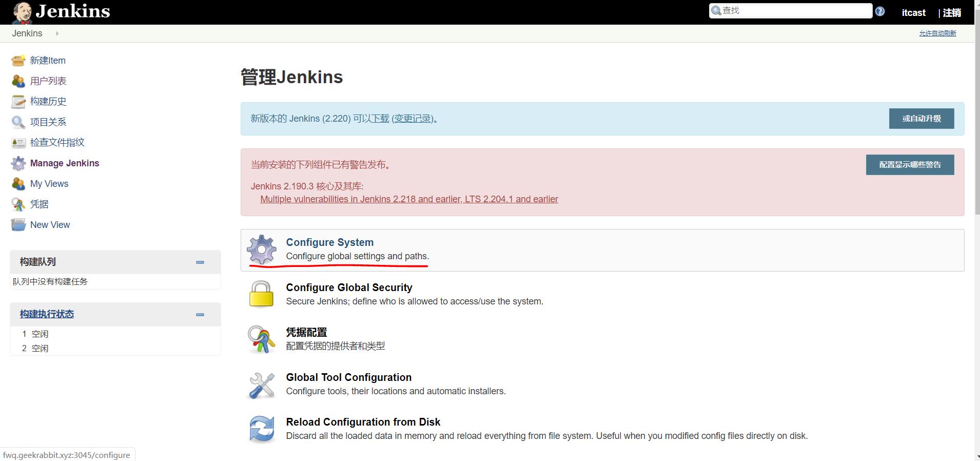
Task: Click executor 2 空闲 status text
Action: click(40, 349)
